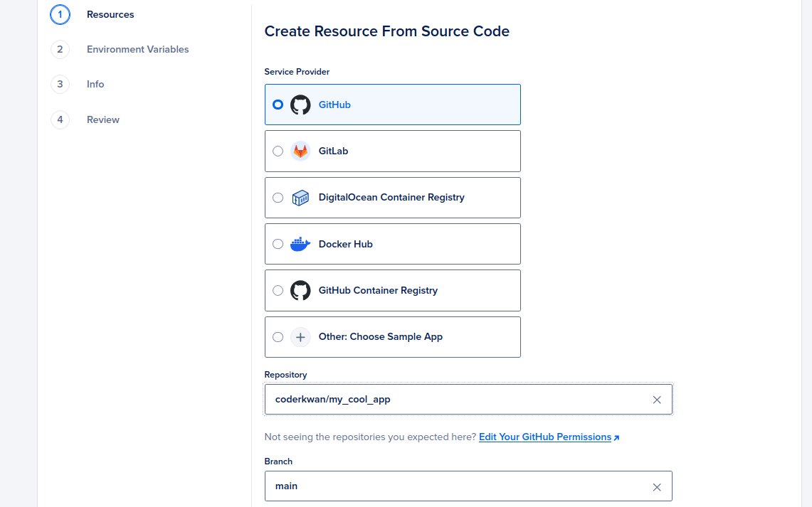Click the plus icon for Other sample app
812x507 pixels.
click(300, 337)
